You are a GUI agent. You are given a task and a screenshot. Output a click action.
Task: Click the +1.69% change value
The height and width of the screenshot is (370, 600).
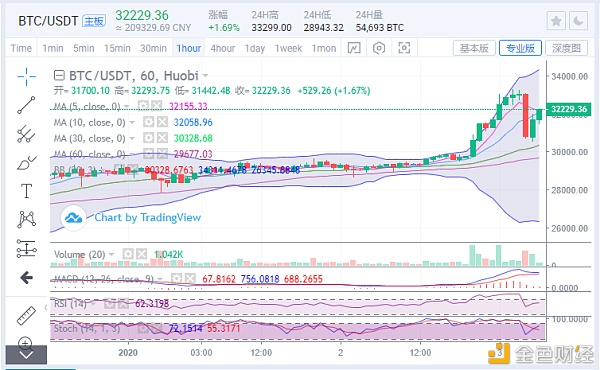pyautogui.click(x=224, y=28)
